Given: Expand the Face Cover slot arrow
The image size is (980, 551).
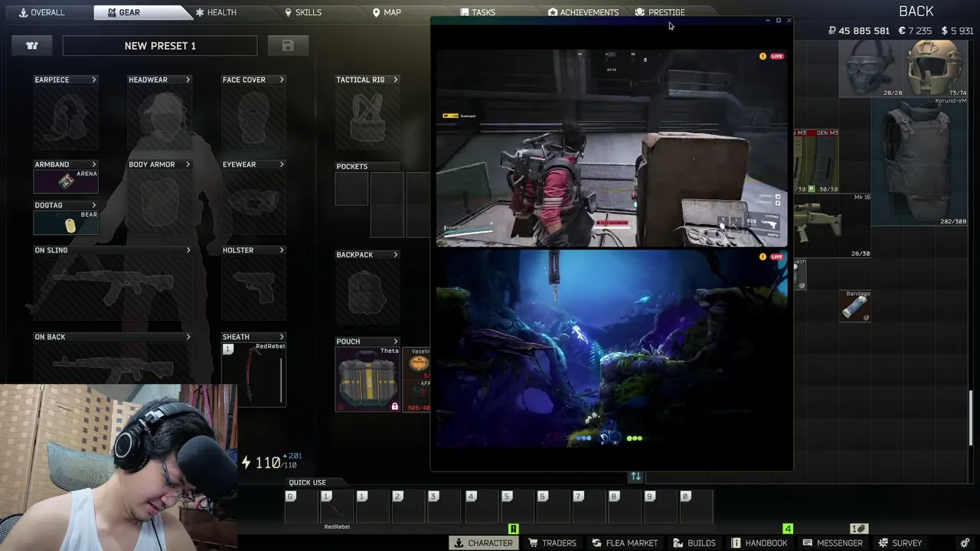Looking at the screenshot, I should coord(282,80).
